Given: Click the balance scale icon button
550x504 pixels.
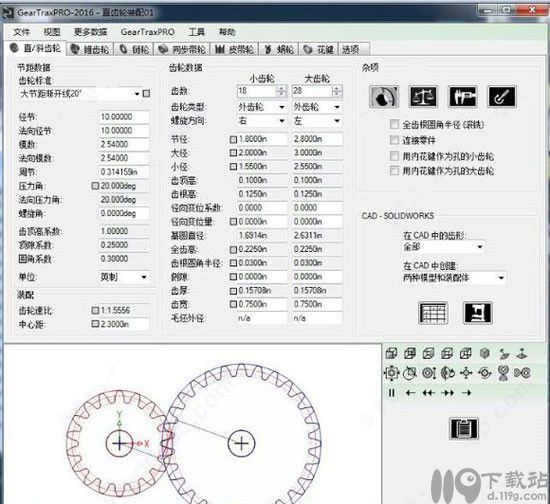Looking at the screenshot, I should pos(423,96).
